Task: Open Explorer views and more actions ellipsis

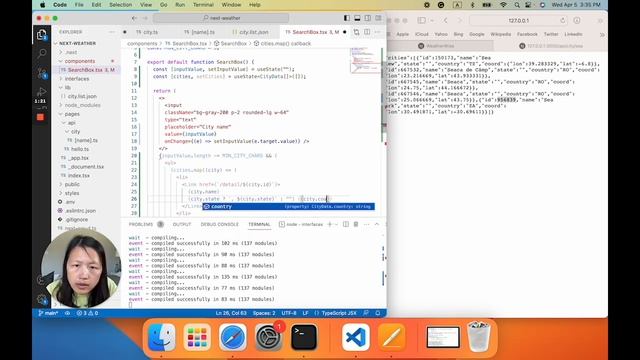Action: tap(112, 32)
